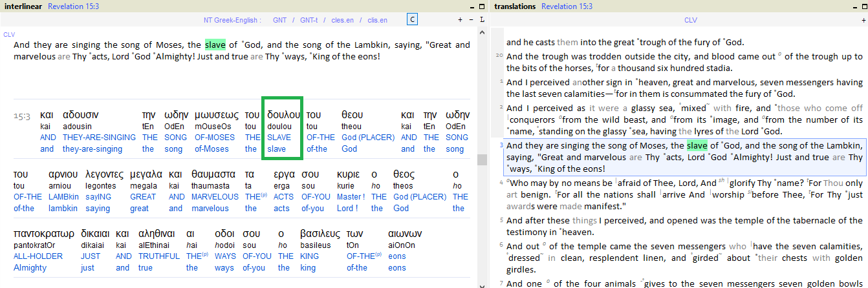Click verse 5 beginning And after these things
The image size is (868, 288).
pos(684,226)
